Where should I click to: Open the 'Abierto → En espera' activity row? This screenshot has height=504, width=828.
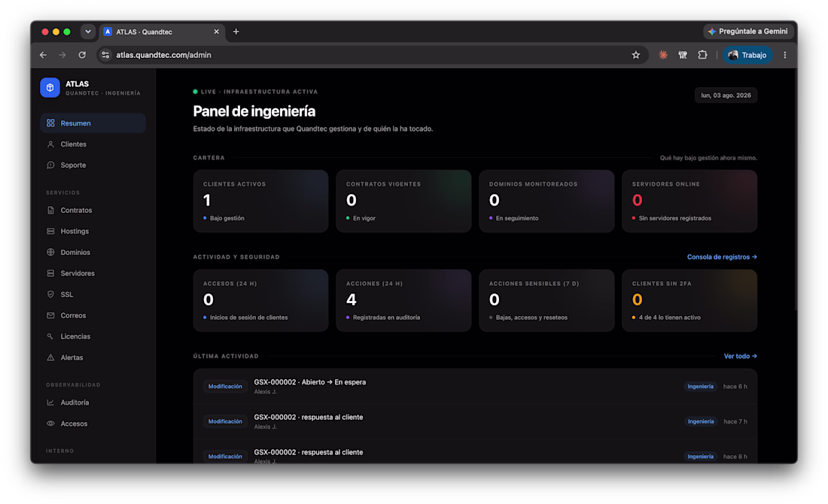point(475,387)
